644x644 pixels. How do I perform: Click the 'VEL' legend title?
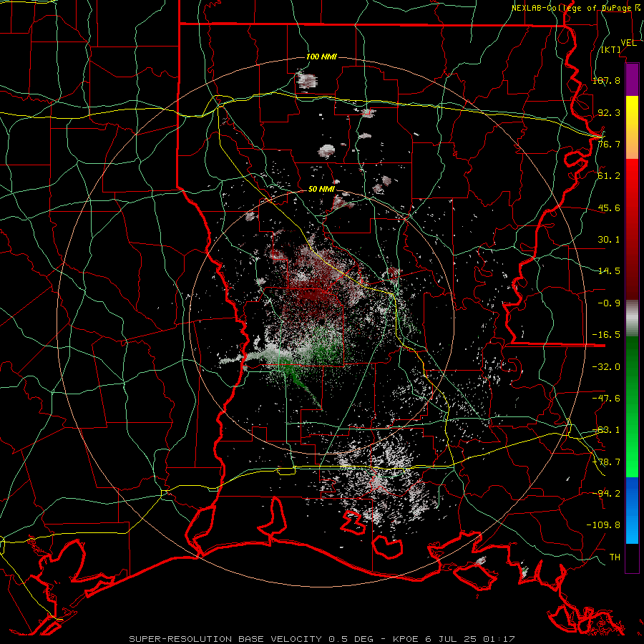628,43
